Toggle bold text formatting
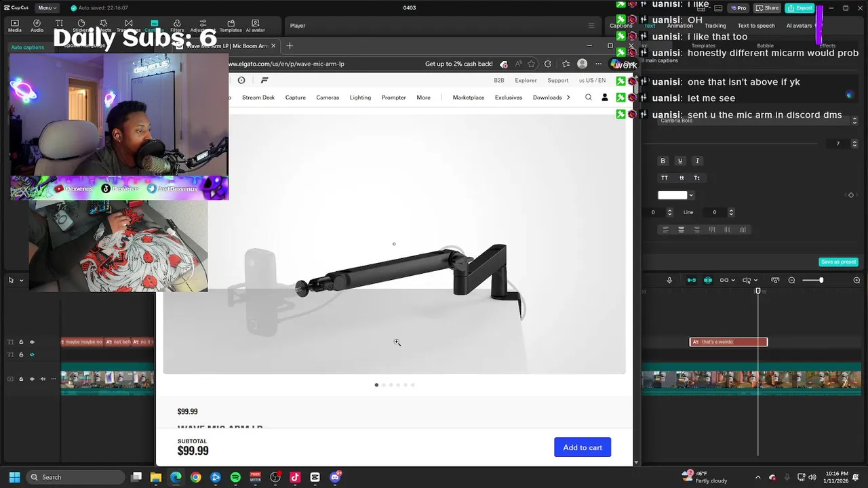Image resolution: width=868 pixels, height=488 pixels. [663, 161]
